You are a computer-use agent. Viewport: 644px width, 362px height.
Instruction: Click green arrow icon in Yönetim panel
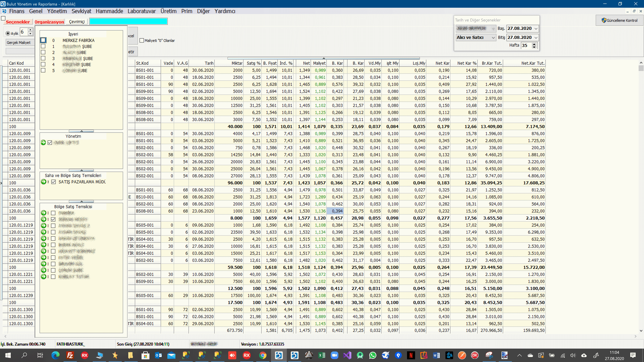point(43,143)
